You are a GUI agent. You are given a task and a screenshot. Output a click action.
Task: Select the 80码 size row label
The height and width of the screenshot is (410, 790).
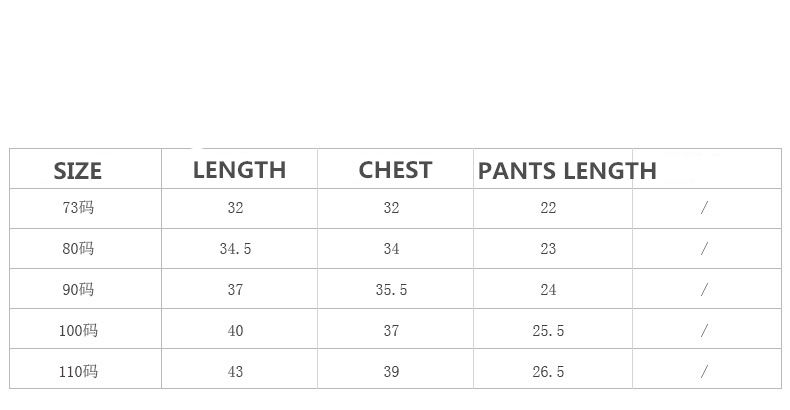pos(78,249)
